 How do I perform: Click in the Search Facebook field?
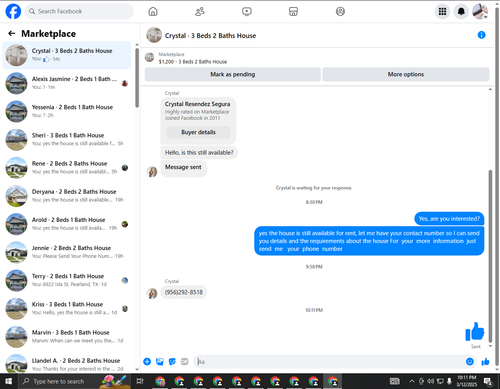pyautogui.click(x=79, y=11)
